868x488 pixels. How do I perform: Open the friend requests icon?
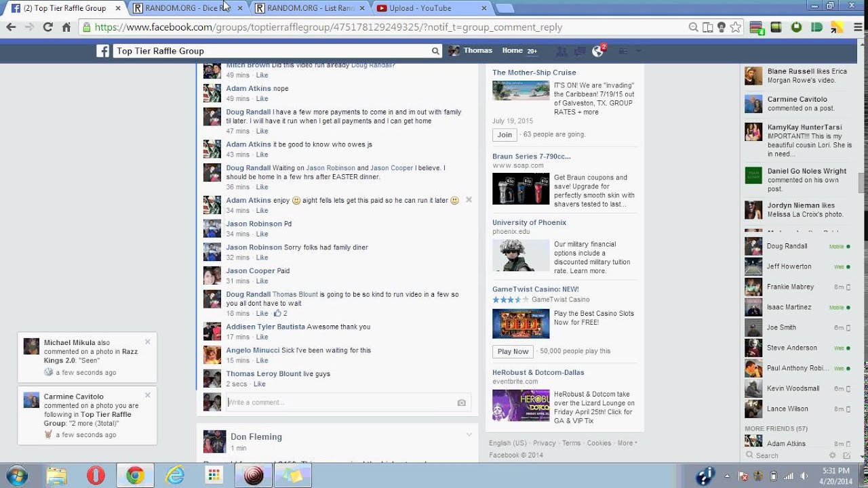point(561,51)
